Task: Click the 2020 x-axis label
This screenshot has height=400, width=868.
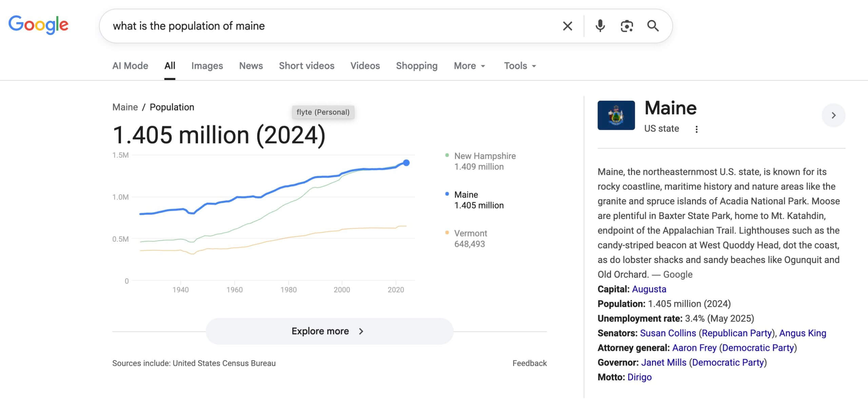Action: (x=396, y=289)
